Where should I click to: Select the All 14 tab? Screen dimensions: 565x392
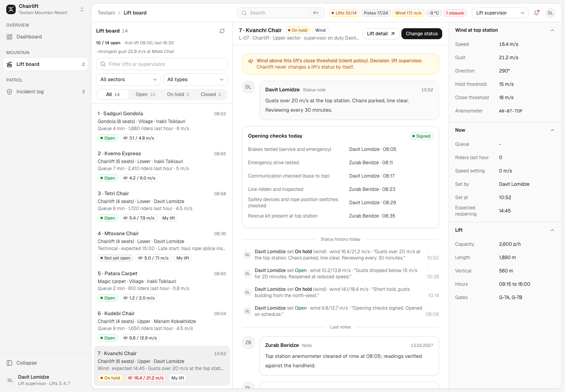113,94
